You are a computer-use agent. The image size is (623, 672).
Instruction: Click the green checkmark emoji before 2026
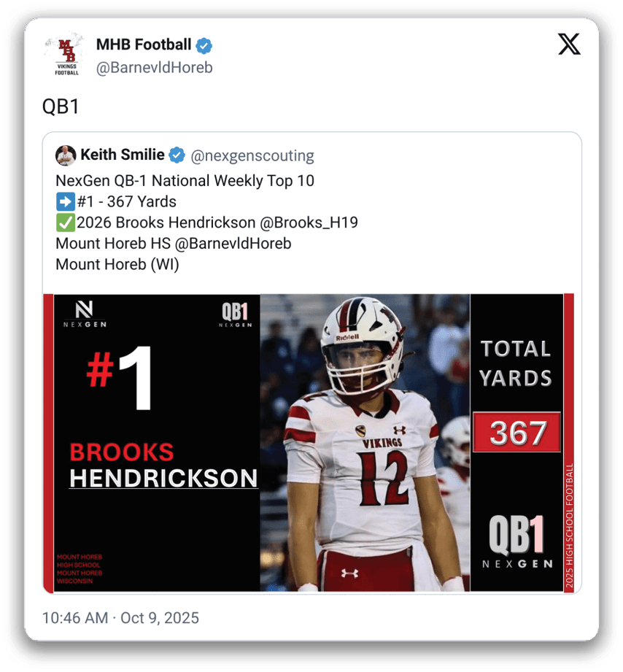66,223
